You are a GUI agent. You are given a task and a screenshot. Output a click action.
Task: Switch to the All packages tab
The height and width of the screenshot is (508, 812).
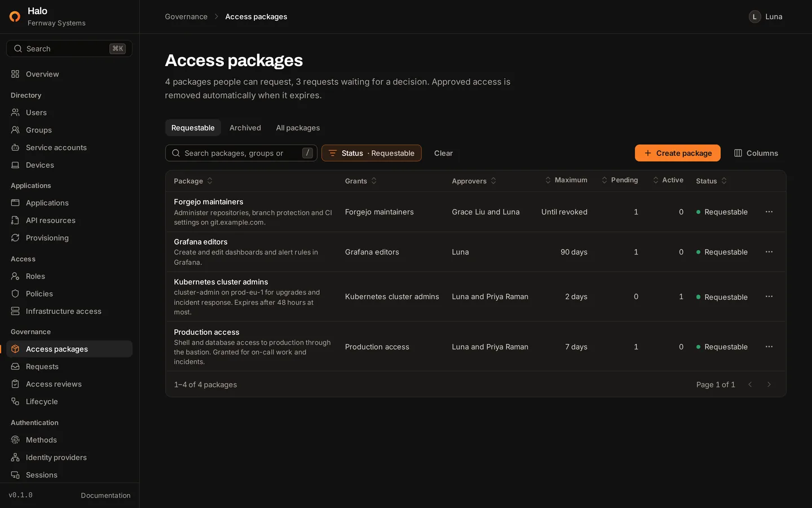point(298,128)
